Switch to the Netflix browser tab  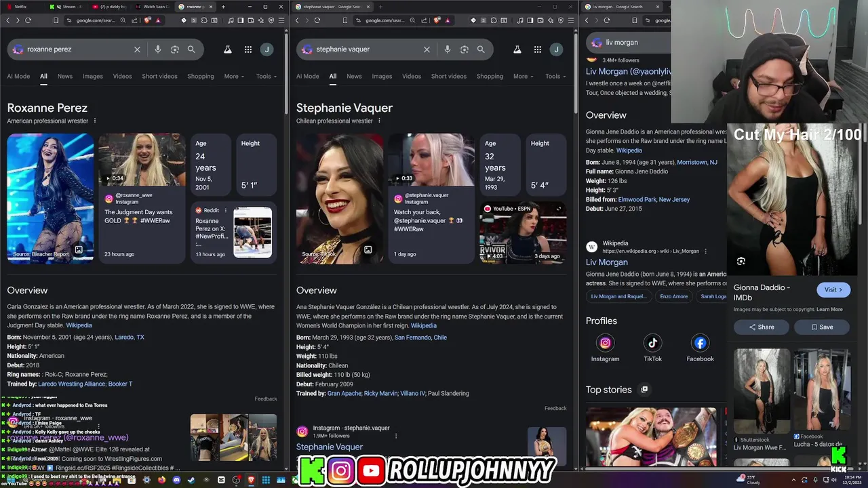point(20,7)
